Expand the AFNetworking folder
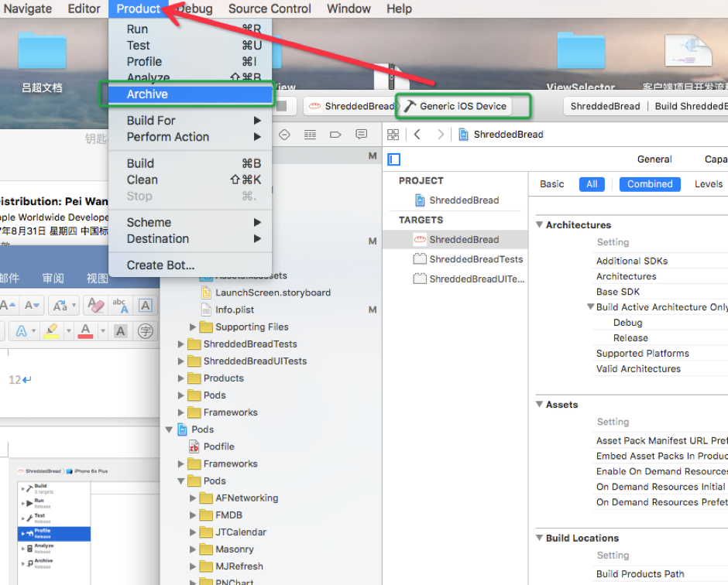 192,498
